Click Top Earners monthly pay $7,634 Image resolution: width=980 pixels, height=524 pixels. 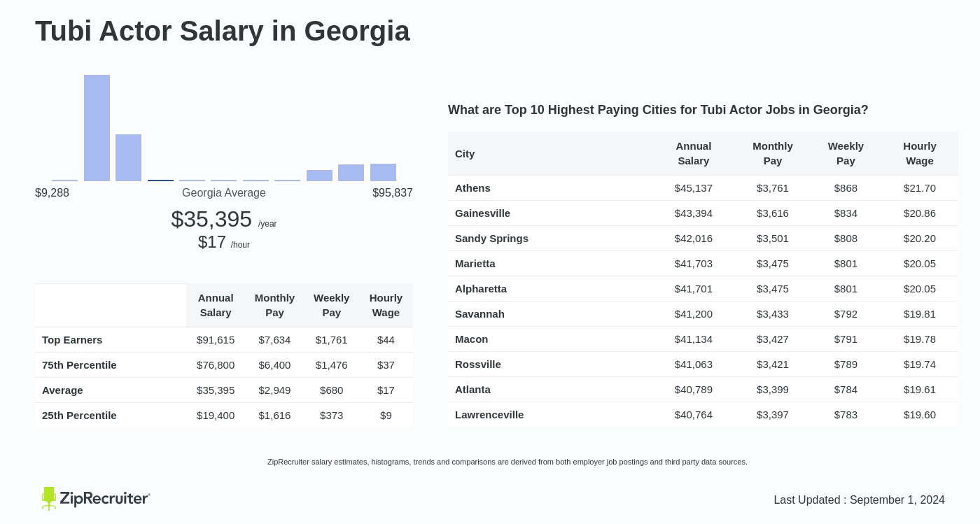tap(274, 339)
